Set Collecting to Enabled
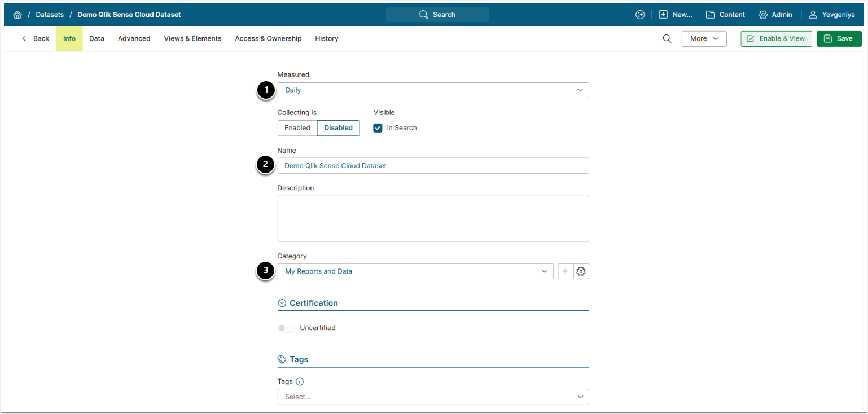The image size is (868, 414). coord(297,128)
